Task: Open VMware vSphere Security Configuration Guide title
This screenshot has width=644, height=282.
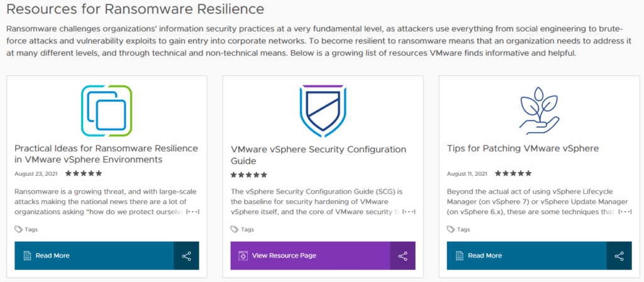Action: click(319, 155)
